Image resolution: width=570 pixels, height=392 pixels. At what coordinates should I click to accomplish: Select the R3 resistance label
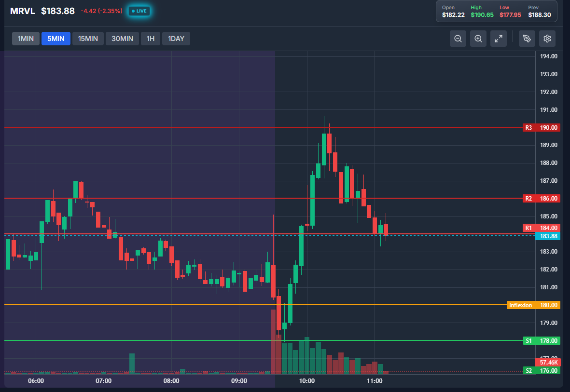pyautogui.click(x=528, y=127)
